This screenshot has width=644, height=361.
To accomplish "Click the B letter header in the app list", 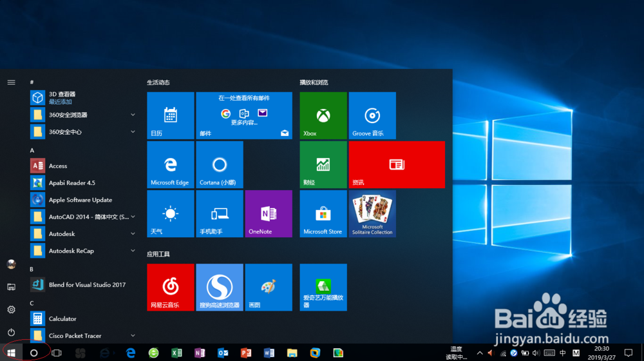I will click(32, 269).
